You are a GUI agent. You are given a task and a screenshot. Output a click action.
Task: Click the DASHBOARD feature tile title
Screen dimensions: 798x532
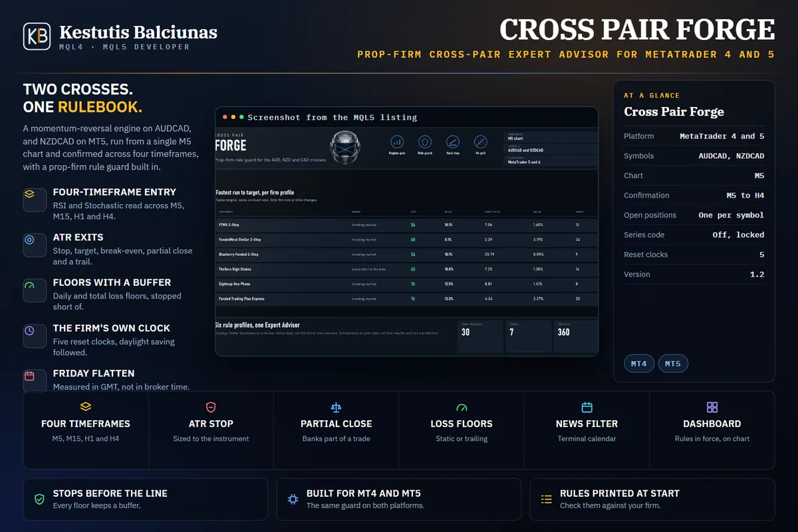point(712,424)
